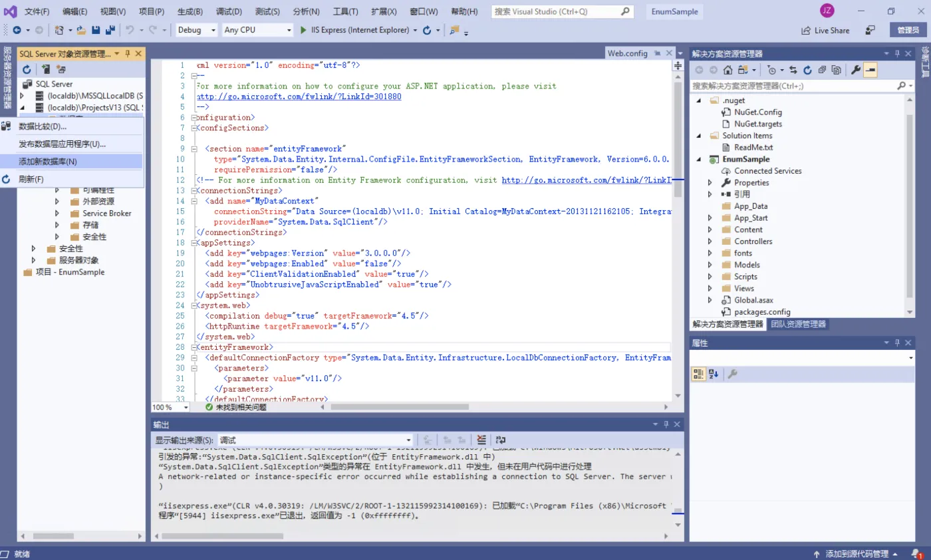Click the Save icon in toolbar
Image resolution: width=931 pixels, height=560 pixels.
click(96, 30)
